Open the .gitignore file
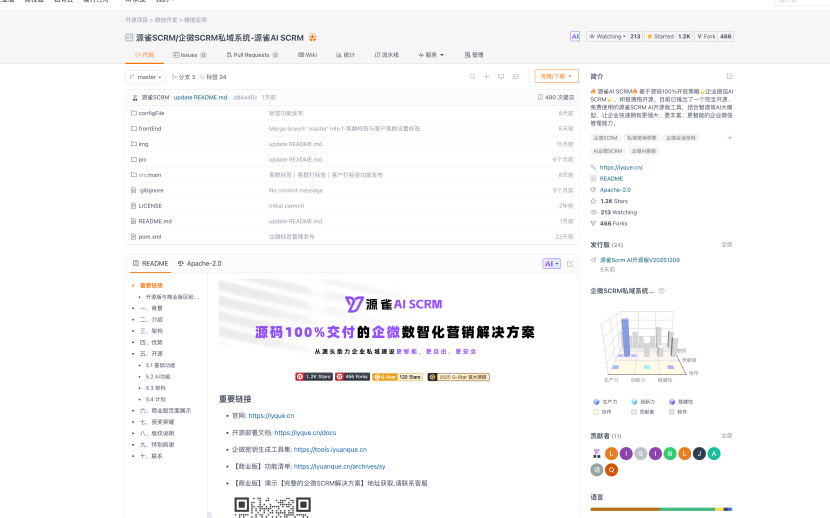Image resolution: width=830 pixels, height=518 pixels. 151,190
